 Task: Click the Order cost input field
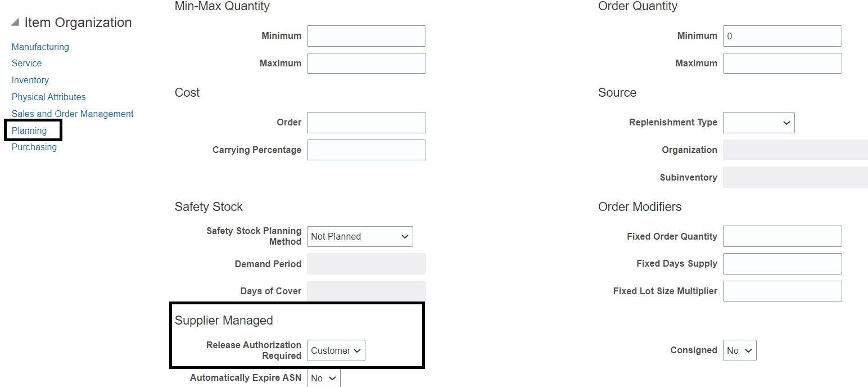366,122
